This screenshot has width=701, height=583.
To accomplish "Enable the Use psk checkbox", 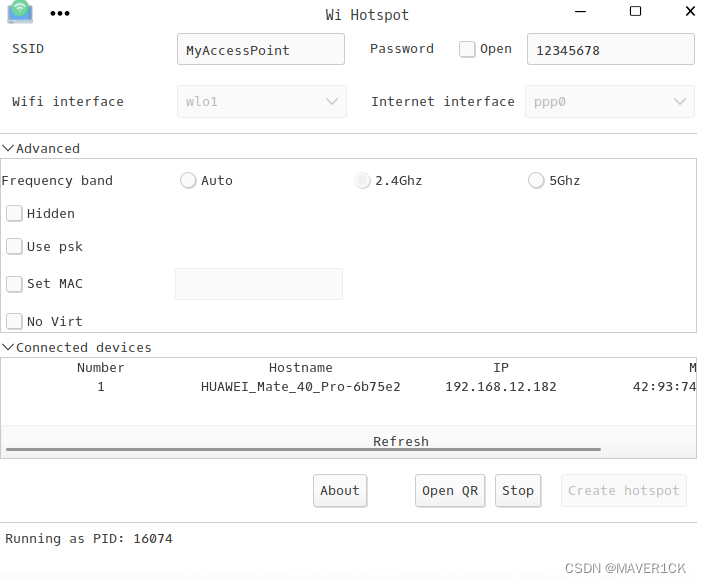I will 14,246.
